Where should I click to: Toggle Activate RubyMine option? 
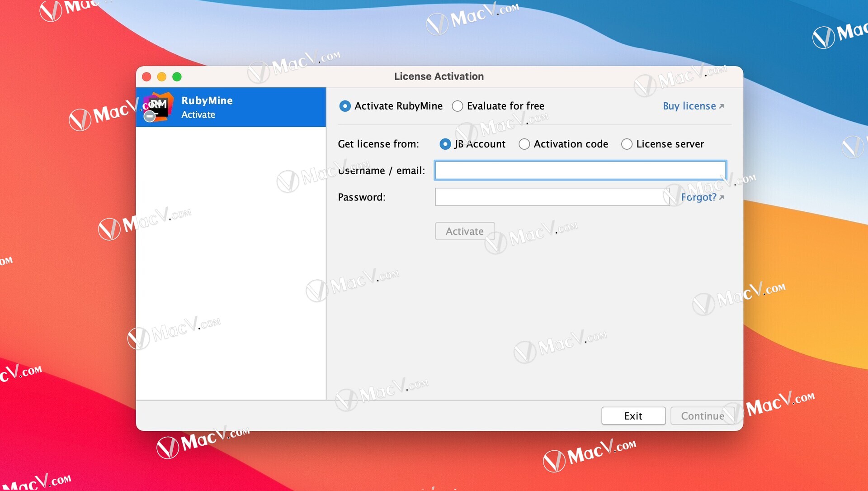(x=344, y=106)
